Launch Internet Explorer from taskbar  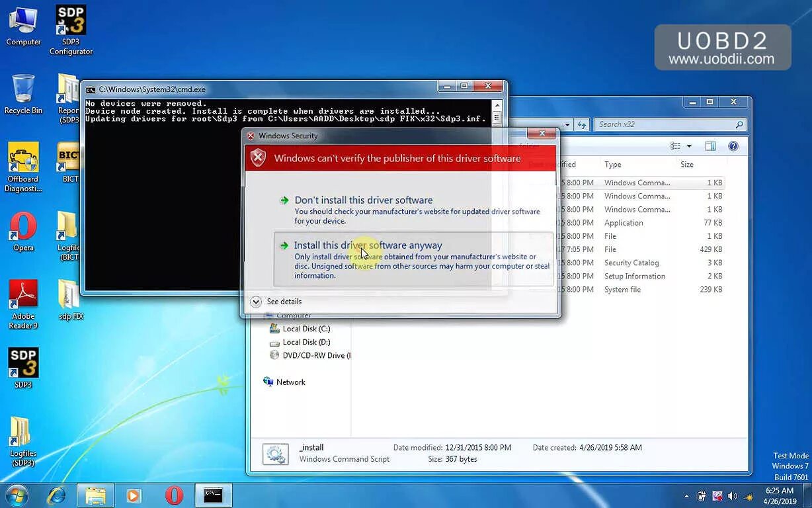(x=58, y=495)
